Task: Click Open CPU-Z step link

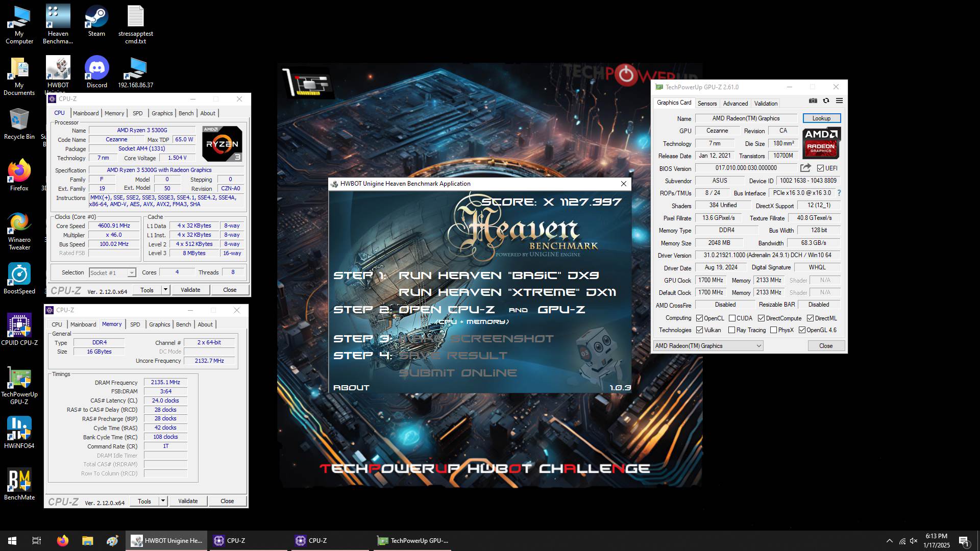Action: point(447,310)
